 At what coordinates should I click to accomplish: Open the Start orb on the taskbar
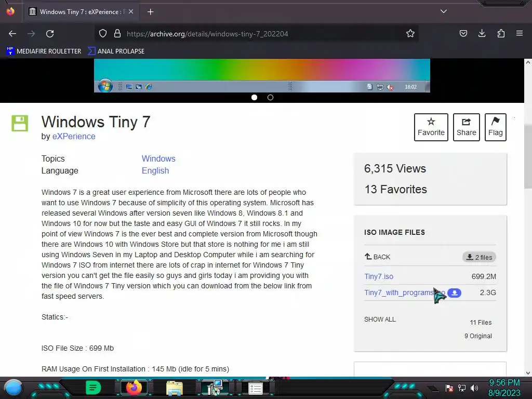(14, 388)
